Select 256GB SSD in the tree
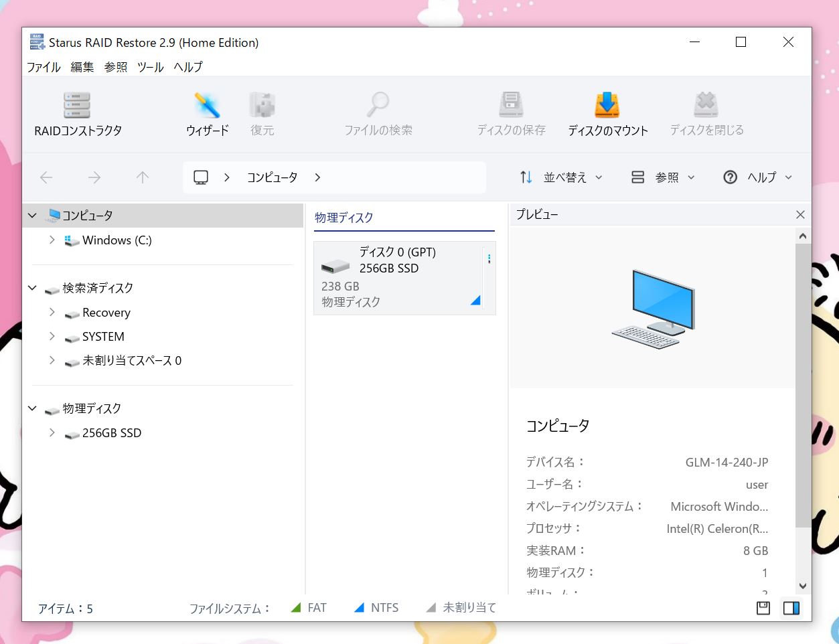839x644 pixels. (111, 433)
